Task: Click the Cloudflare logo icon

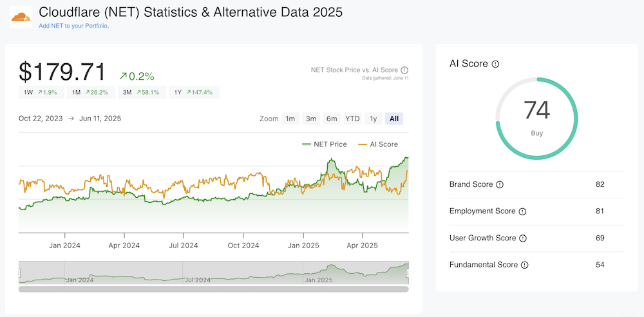Action: pos(21,17)
